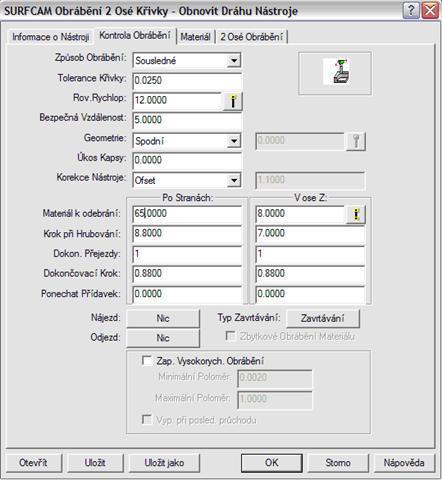Image resolution: width=442 pixels, height=480 pixels.
Task: Switch to the Materiál tab
Action: pos(195,37)
